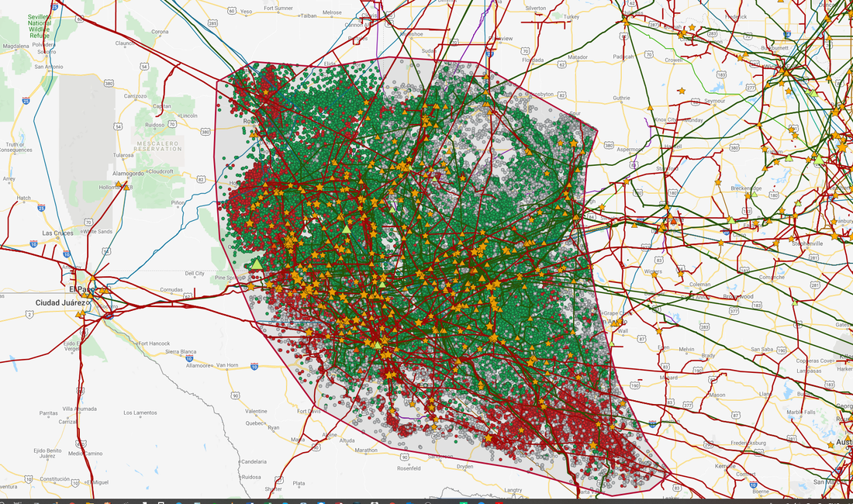Click the large light-green triangle near Pine Springs
853x504 pixels.
257,264
